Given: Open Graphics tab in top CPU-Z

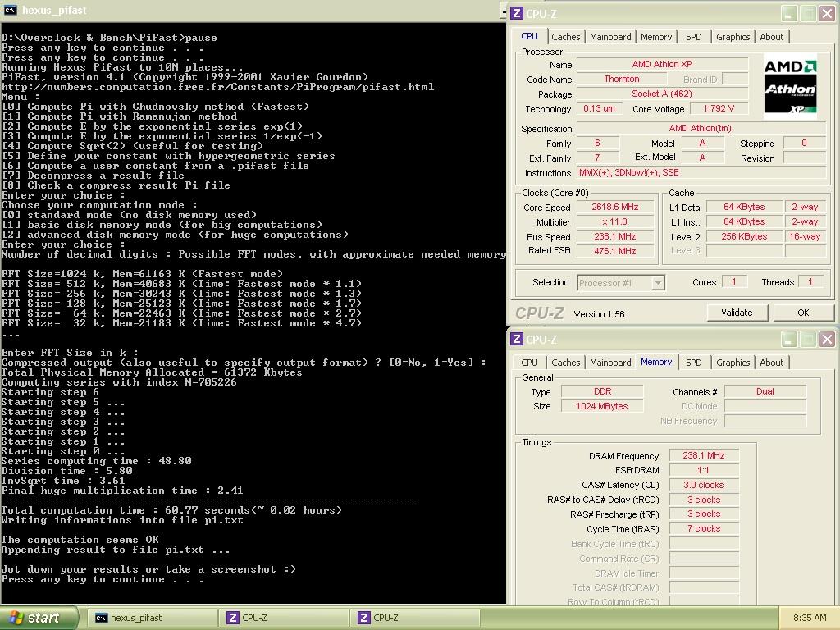Looking at the screenshot, I should 733,37.
